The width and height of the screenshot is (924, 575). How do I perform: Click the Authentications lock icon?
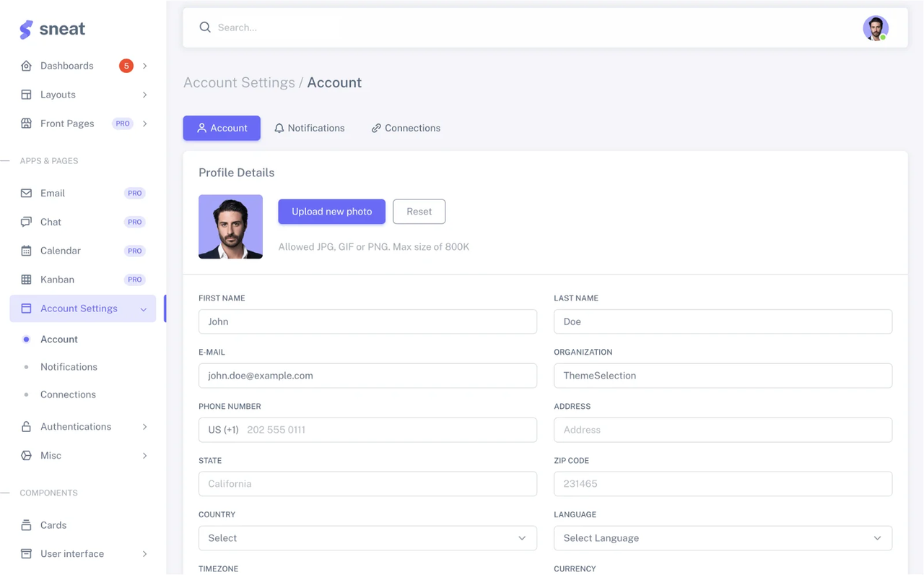[x=26, y=426]
